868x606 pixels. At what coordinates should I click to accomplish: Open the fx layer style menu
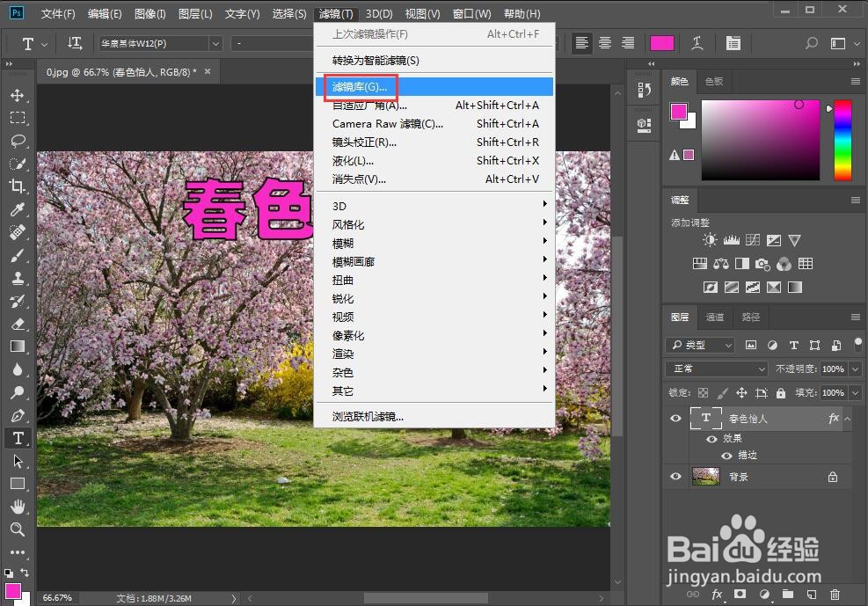pos(717,595)
